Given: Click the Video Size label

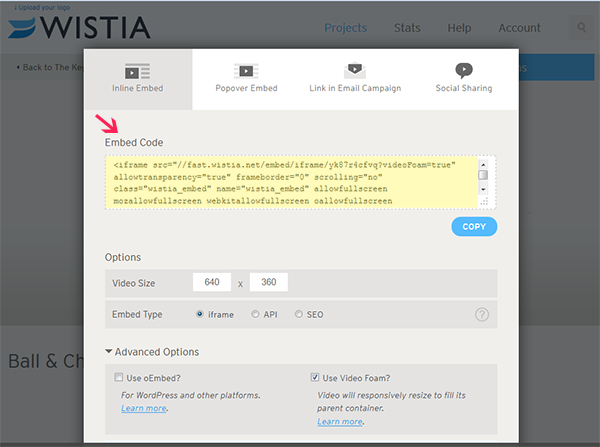Looking at the screenshot, I should click(134, 283).
